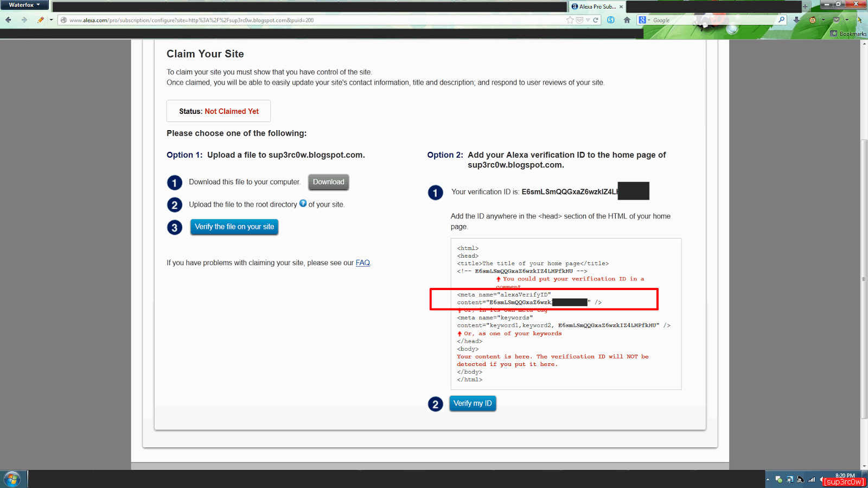Click the browser Forward arrow
The width and height of the screenshot is (868, 488).
pyautogui.click(x=24, y=20)
